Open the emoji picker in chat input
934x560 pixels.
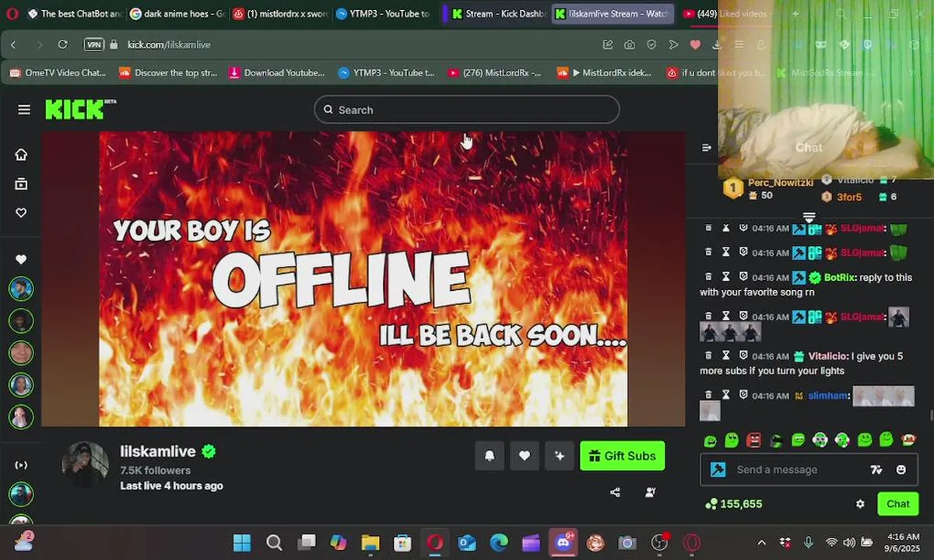[x=901, y=470]
